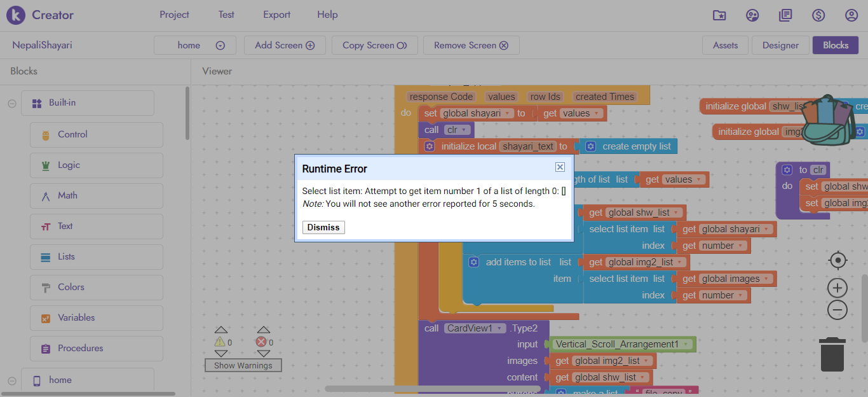Switch to the Blocks view
868x397 pixels.
pyautogui.click(x=835, y=45)
